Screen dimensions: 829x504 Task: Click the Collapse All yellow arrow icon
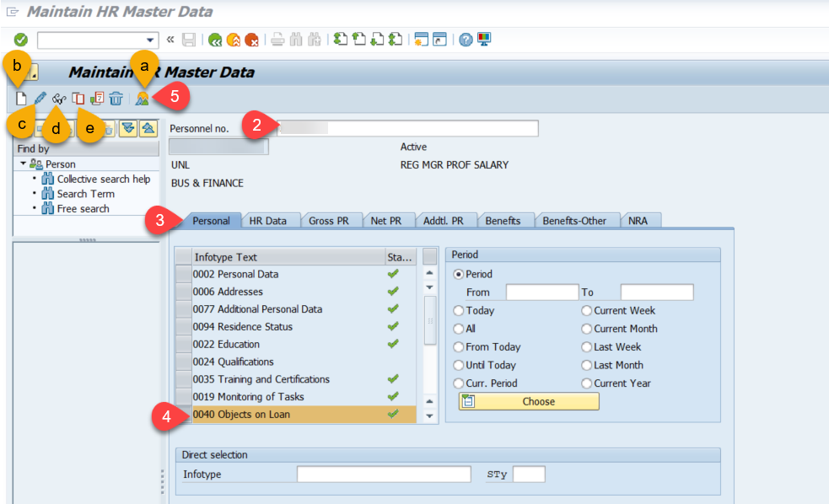[x=148, y=128]
